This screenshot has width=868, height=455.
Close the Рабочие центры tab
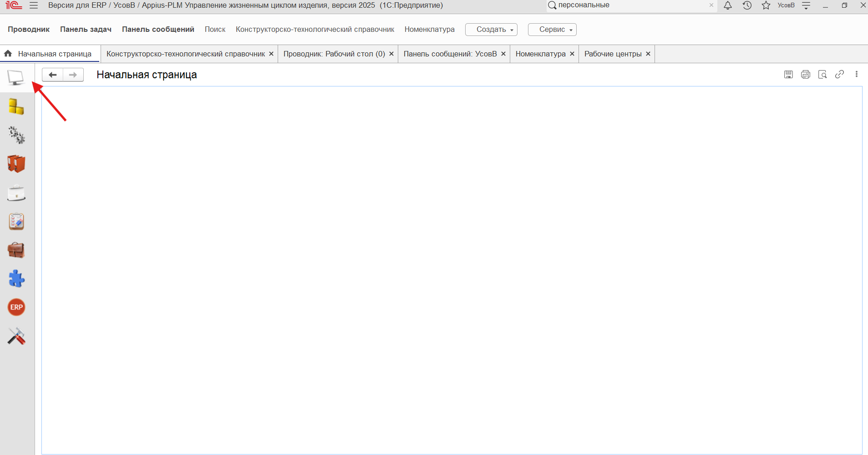(x=648, y=54)
